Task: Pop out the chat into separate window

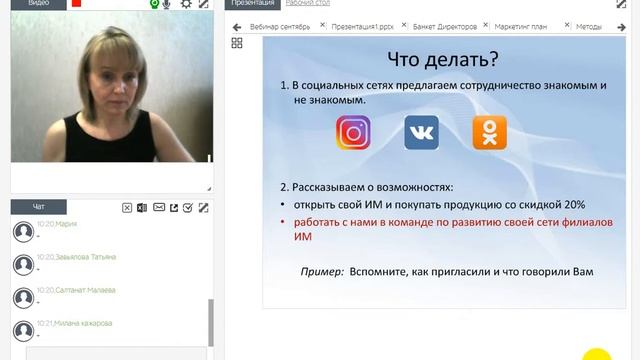Action: tap(174, 208)
